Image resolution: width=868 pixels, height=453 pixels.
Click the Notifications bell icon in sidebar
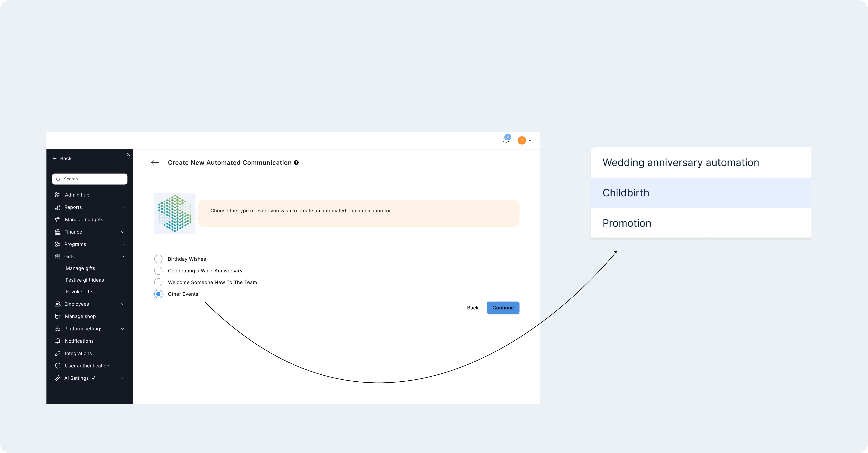pyautogui.click(x=58, y=341)
